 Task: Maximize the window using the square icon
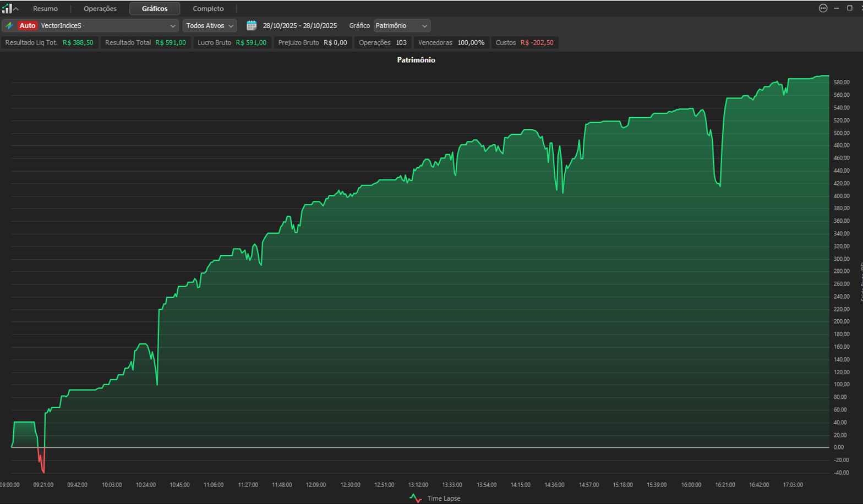850,8
